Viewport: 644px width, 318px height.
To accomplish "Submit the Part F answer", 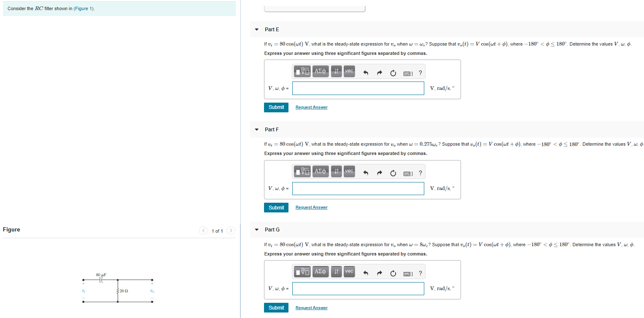I will (276, 207).
